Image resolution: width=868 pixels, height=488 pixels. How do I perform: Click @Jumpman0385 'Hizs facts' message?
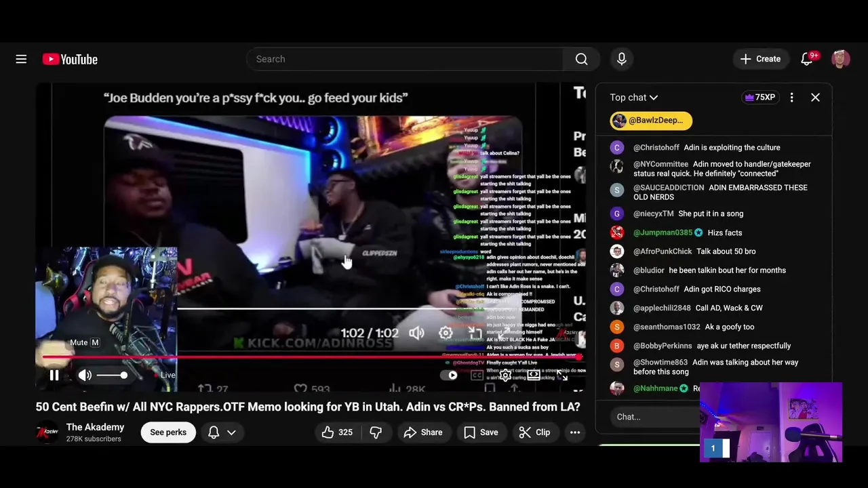click(725, 232)
